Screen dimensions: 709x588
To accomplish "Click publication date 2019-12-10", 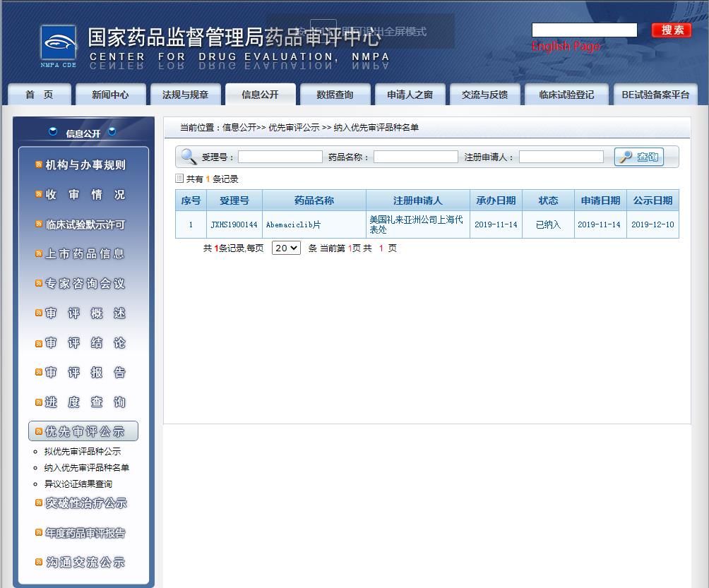I will click(653, 224).
